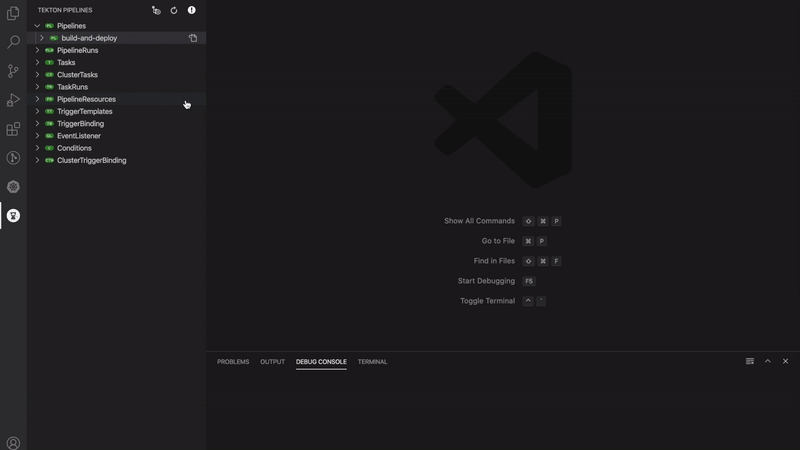The image size is (800, 450).
Task: Switch to the Problems tab
Action: pos(233,362)
